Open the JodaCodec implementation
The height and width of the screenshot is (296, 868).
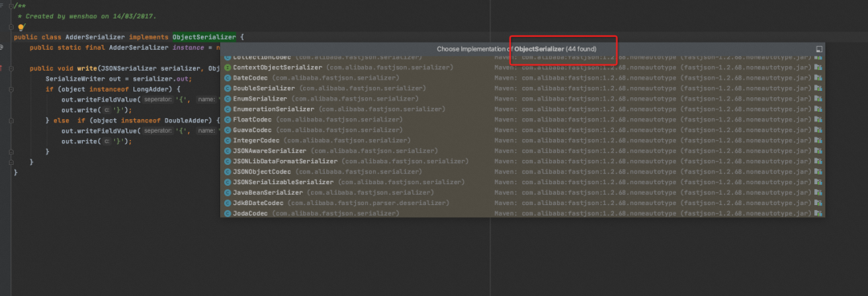[x=522, y=213]
